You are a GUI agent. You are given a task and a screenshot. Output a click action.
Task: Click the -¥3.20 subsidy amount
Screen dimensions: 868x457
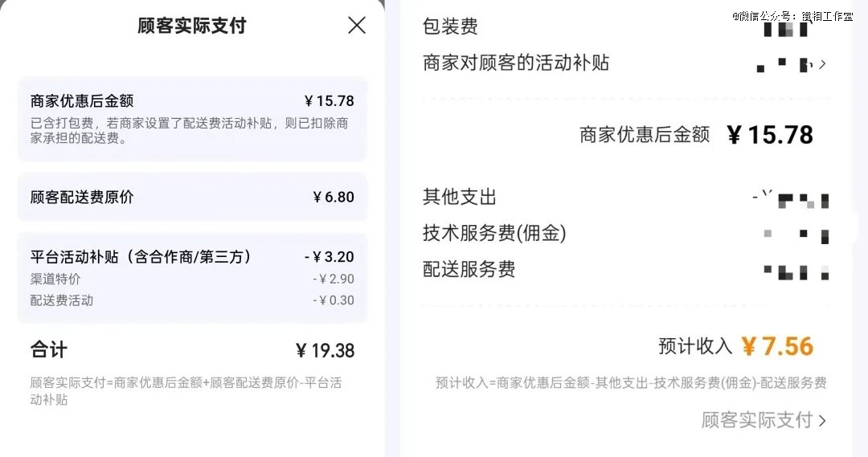pos(329,257)
